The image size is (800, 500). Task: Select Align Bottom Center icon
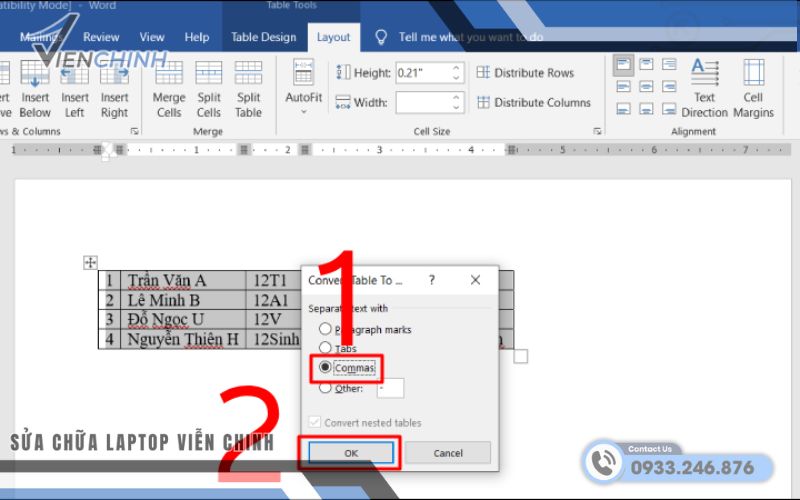tap(646, 109)
